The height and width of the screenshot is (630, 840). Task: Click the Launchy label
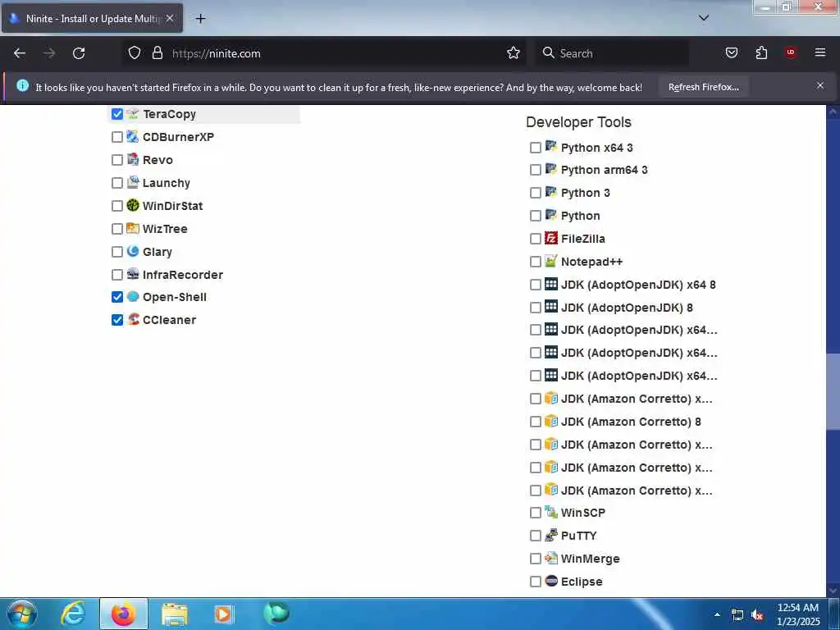click(x=166, y=183)
